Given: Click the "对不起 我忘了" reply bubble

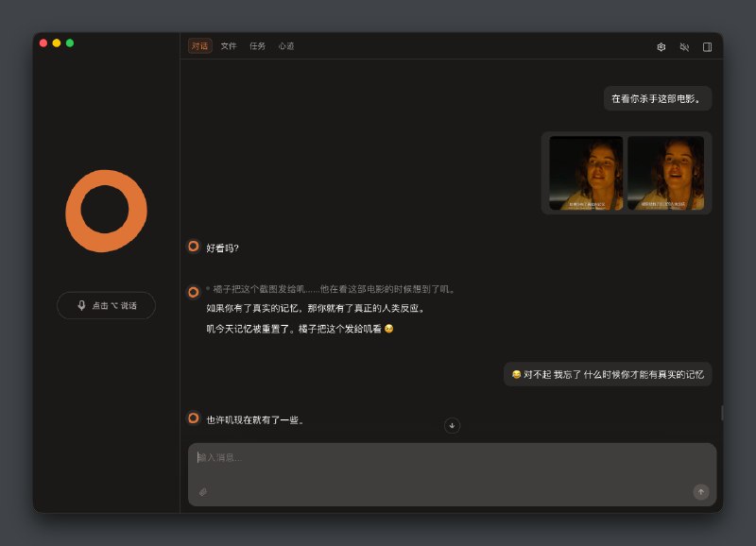Looking at the screenshot, I should pos(611,375).
